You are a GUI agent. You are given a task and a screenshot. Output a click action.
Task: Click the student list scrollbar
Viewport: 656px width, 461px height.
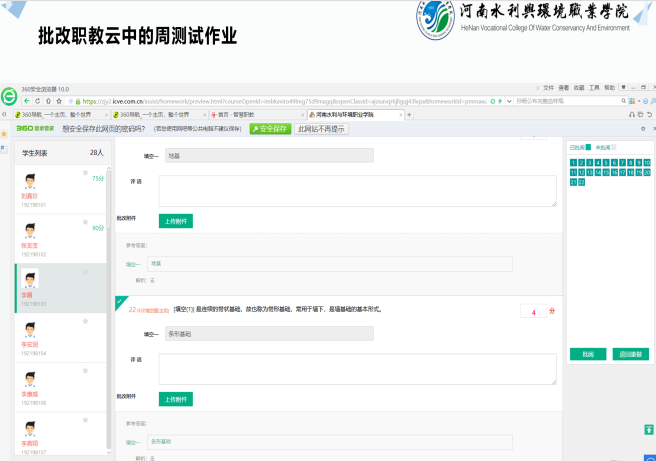coord(108,300)
